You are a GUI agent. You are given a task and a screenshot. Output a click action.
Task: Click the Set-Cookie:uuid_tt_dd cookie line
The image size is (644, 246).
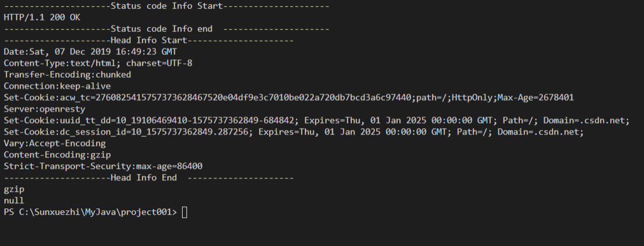(317, 120)
